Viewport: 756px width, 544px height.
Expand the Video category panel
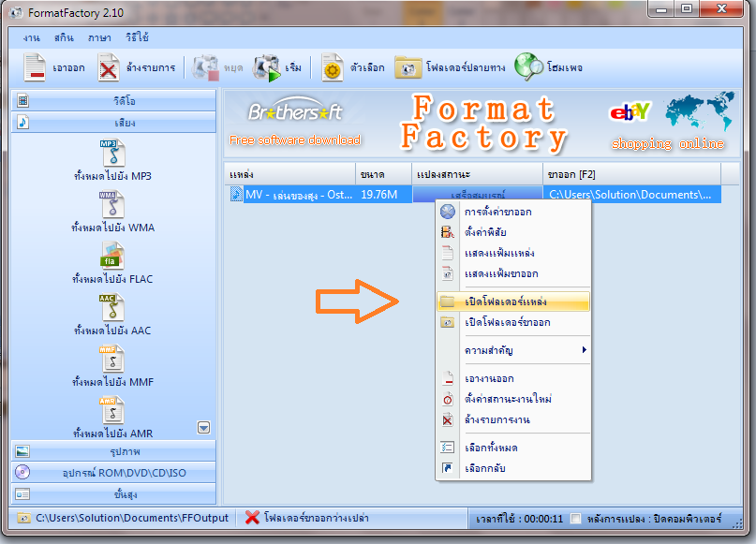113,101
